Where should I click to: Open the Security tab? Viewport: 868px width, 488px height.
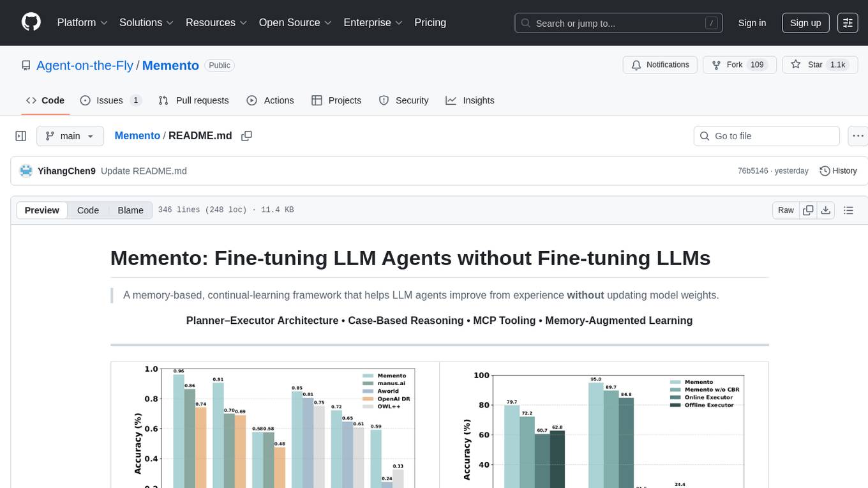coord(403,100)
